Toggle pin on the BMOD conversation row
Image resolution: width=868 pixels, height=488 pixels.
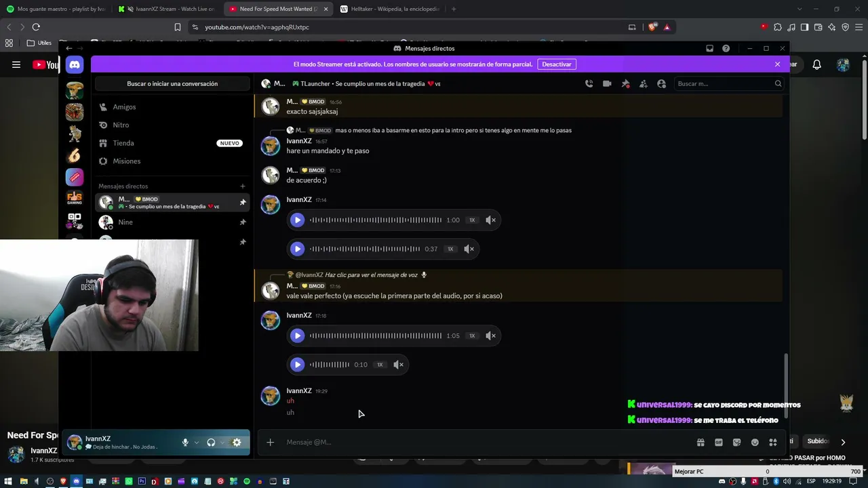click(243, 202)
